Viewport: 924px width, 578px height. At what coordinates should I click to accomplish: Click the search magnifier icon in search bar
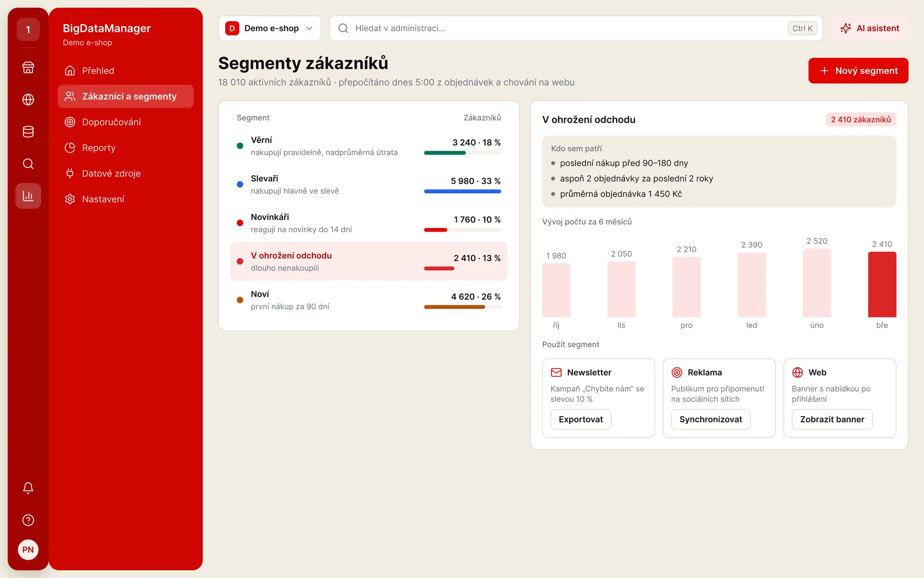pos(343,28)
